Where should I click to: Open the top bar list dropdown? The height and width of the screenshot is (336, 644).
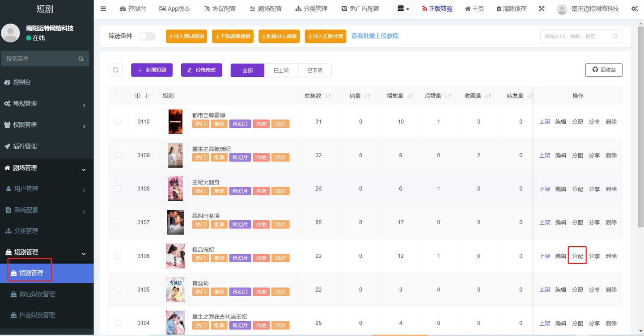pyautogui.click(x=403, y=9)
